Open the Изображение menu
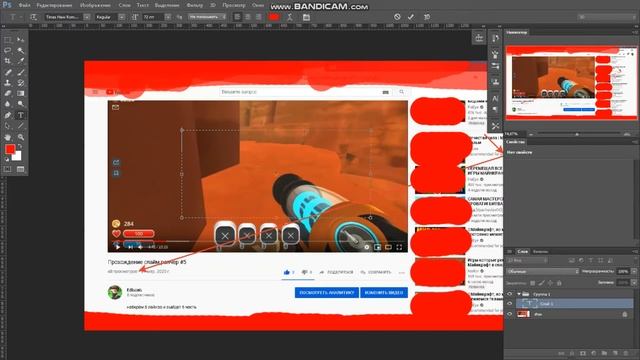The width and height of the screenshot is (640, 360). 96,5
